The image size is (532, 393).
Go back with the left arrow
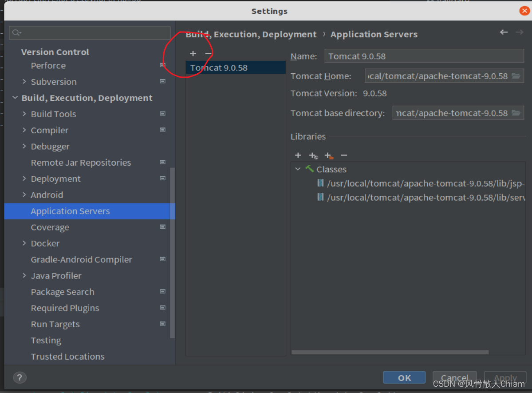pos(504,32)
